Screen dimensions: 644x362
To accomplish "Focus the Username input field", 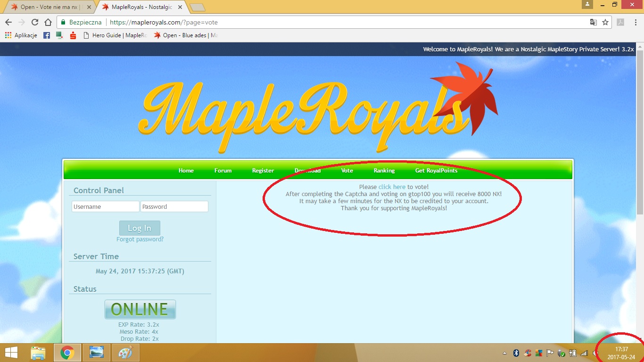I will point(105,206).
